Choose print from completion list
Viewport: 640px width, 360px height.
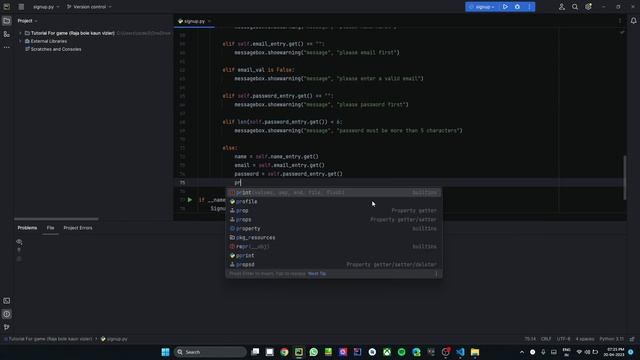coord(333,193)
